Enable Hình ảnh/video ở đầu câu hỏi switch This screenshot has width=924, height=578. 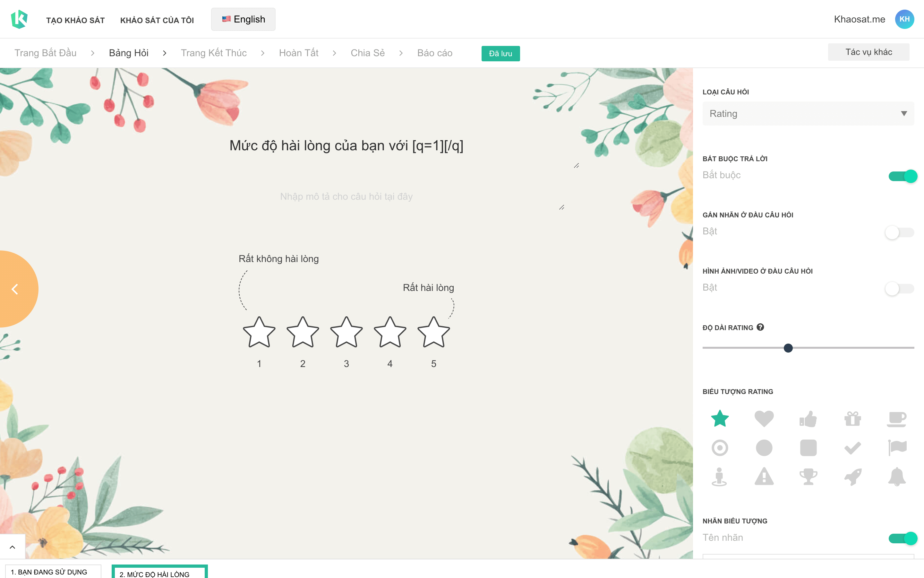[x=900, y=289]
